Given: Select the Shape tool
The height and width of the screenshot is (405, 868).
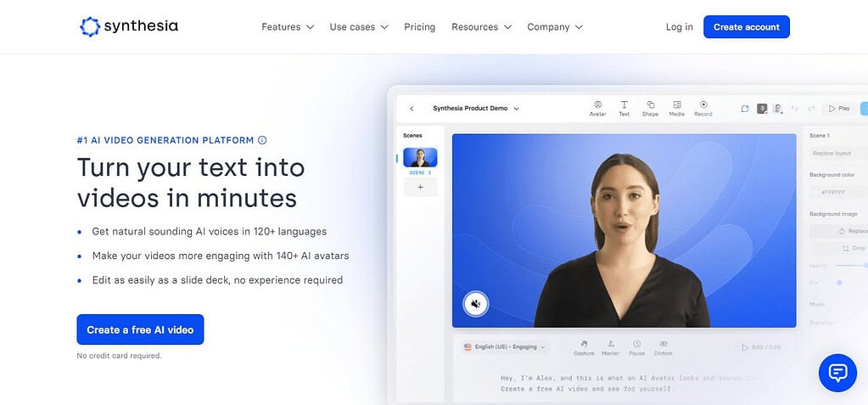Looking at the screenshot, I should pyautogui.click(x=651, y=108).
